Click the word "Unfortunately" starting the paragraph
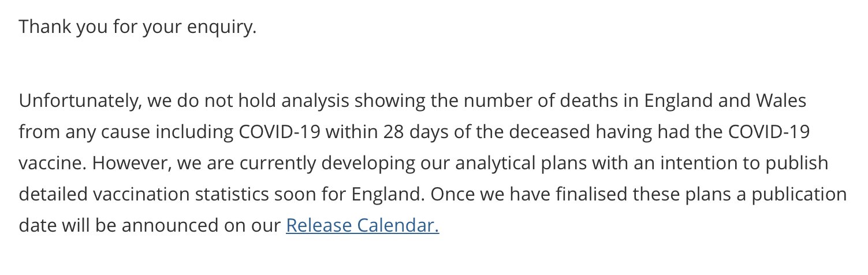Image resolution: width=868 pixels, height=275 pixels. tap(79, 101)
